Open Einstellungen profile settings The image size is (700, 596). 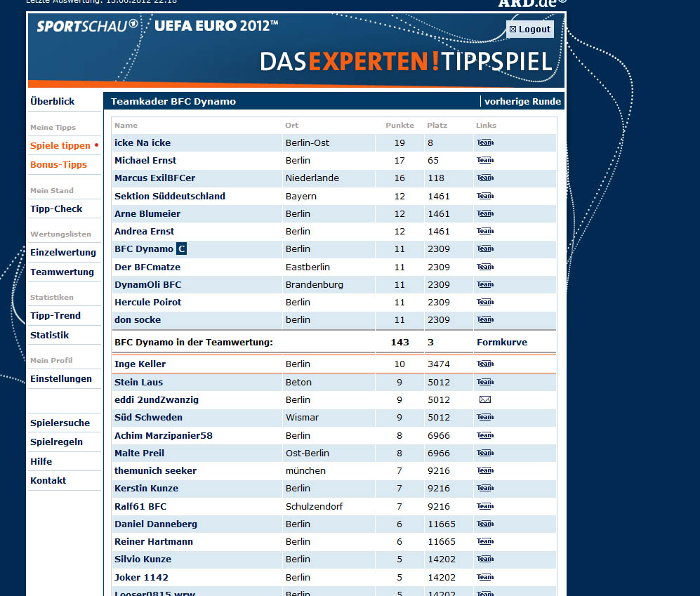[61, 378]
